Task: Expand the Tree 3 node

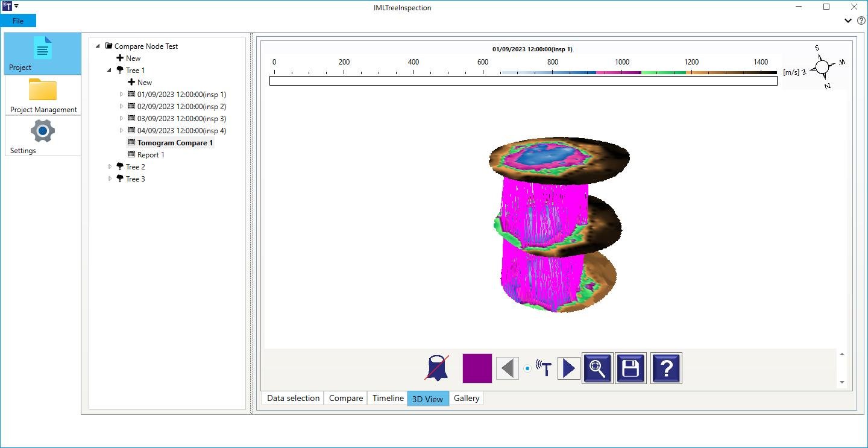Action: (110, 178)
